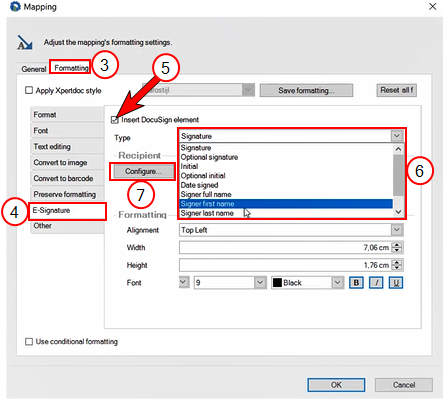Enable Apply Xpertdoc style checkbox

click(29, 90)
